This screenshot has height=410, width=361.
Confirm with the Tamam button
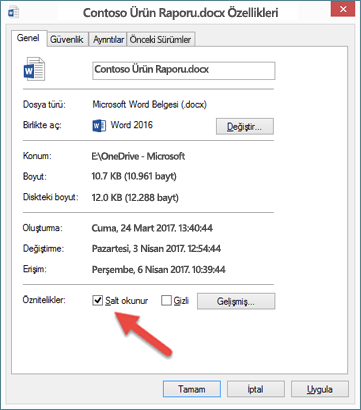click(x=192, y=389)
